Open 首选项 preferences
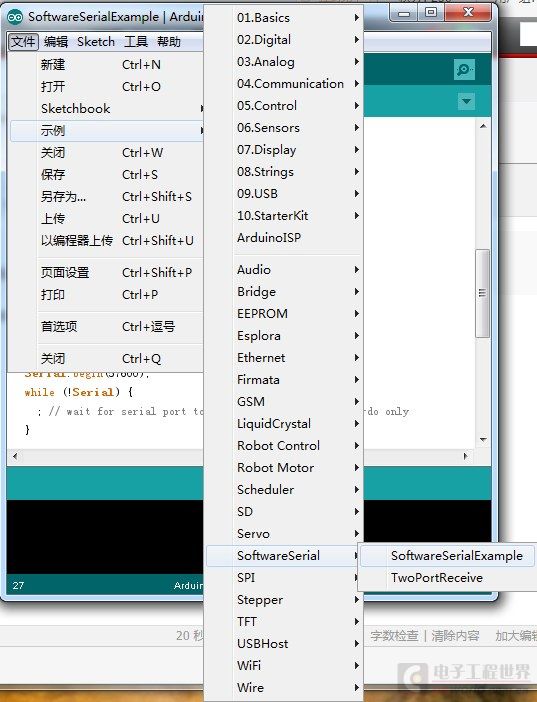The image size is (537, 702). click(107, 326)
